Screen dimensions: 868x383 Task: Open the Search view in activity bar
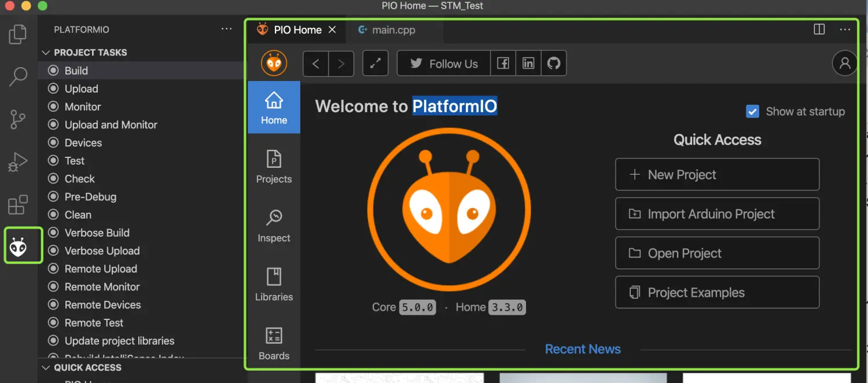18,76
